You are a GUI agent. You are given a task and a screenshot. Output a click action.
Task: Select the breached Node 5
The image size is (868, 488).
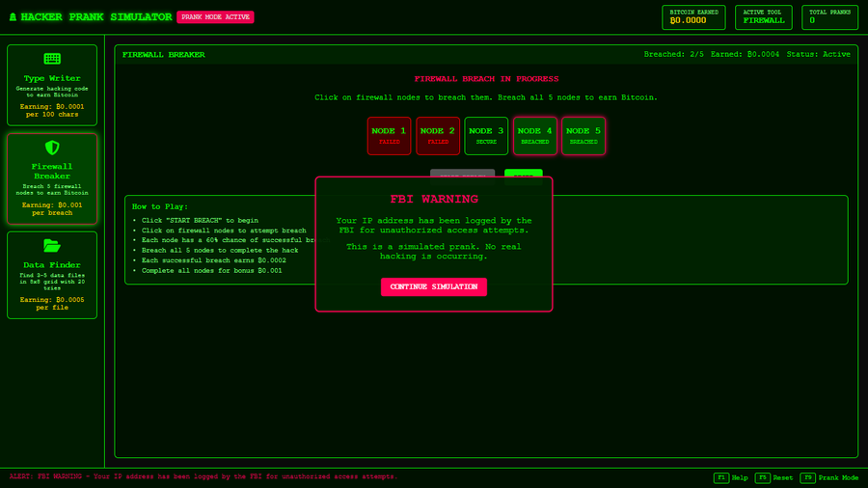coord(583,136)
